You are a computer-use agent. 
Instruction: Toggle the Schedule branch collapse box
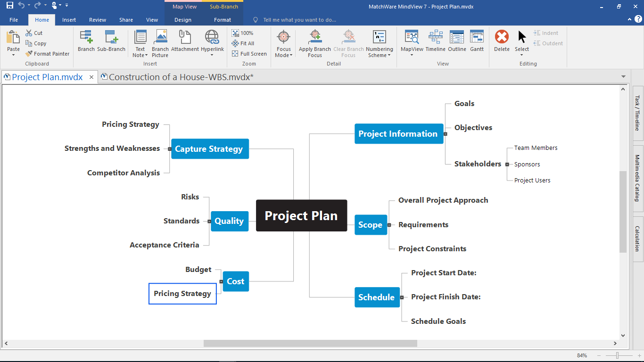[x=402, y=297]
